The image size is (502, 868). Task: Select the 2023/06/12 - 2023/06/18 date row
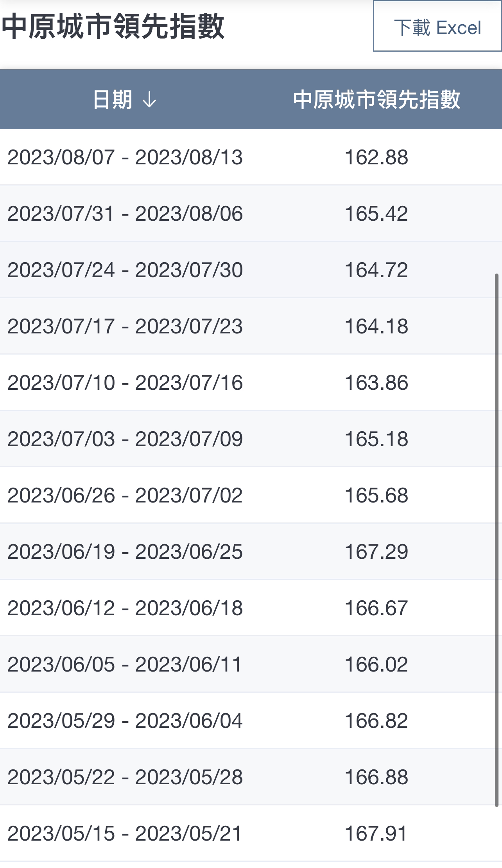tap(125, 608)
